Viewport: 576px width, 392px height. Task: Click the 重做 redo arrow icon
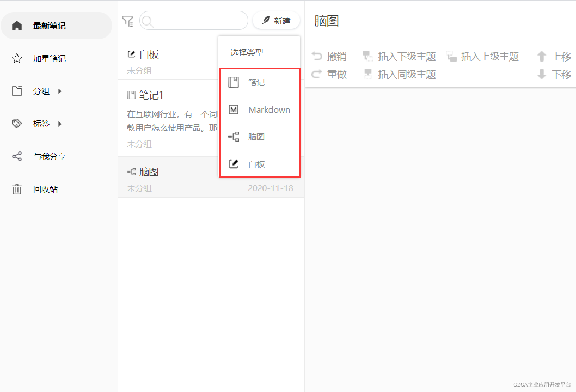(x=317, y=74)
